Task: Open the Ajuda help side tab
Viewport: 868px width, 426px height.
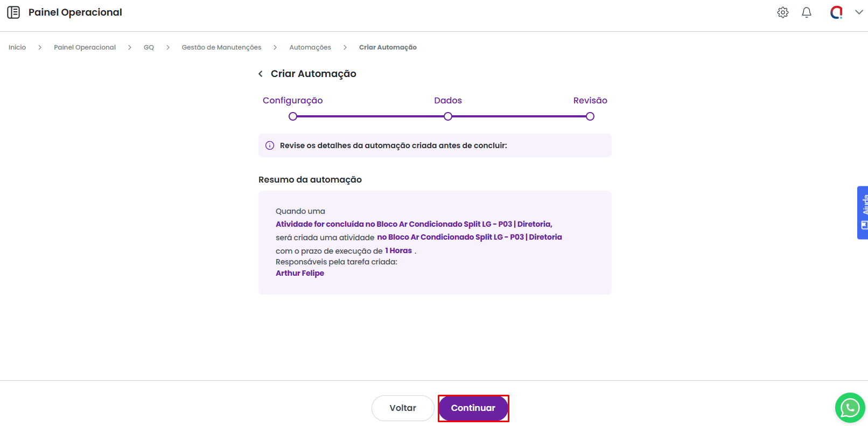Action: 863,213
